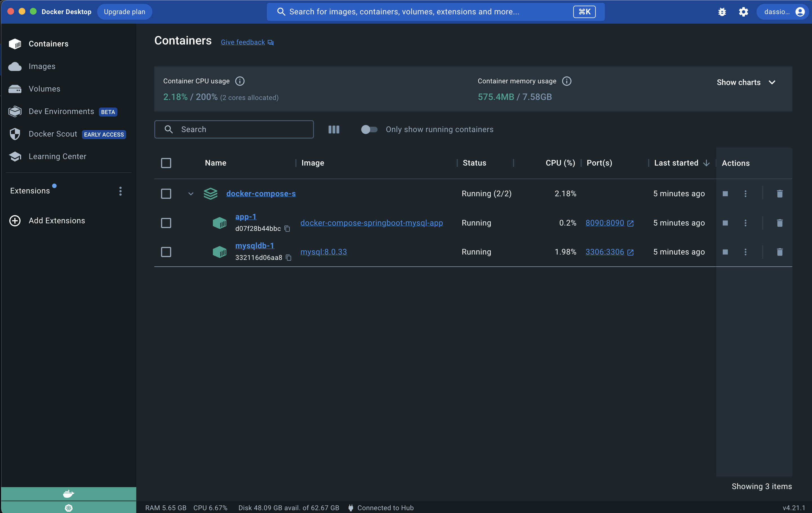This screenshot has height=513, width=812.
Task: Toggle Only show running containers
Action: tap(369, 130)
